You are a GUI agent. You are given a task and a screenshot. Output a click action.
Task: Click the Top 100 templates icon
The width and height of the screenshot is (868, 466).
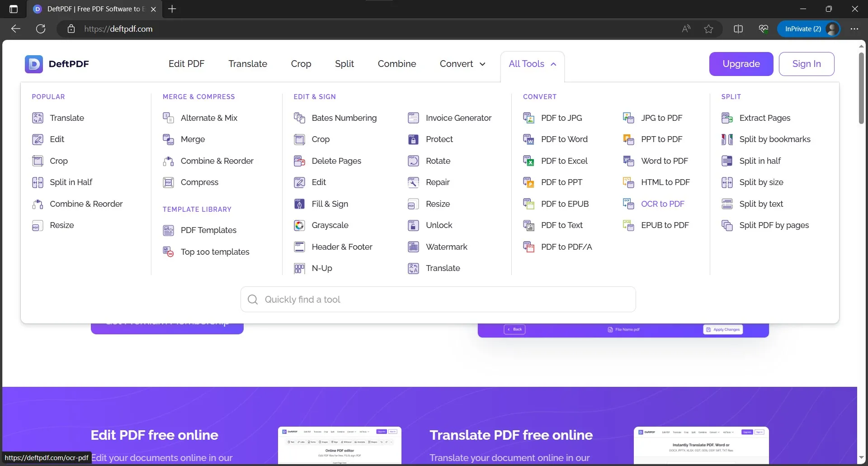click(168, 252)
